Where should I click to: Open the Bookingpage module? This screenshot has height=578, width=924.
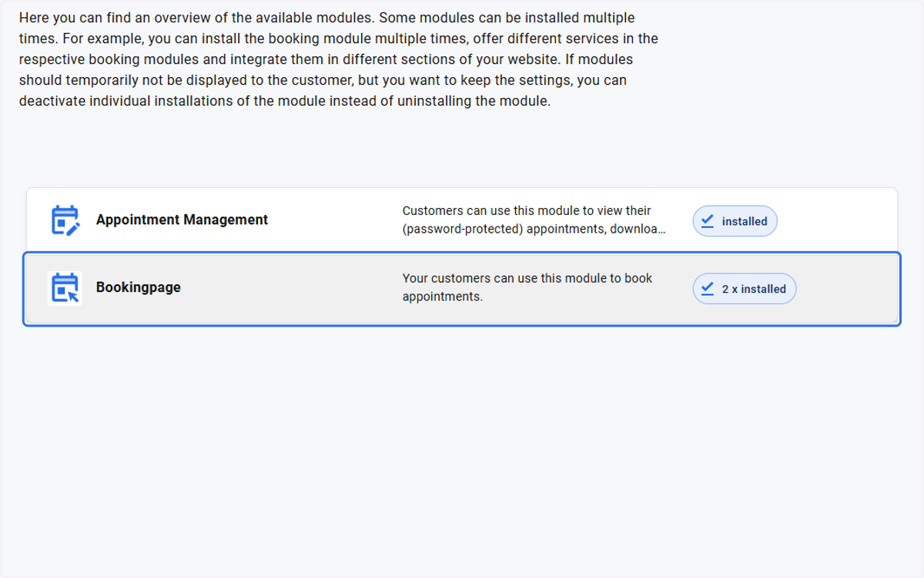point(462,289)
